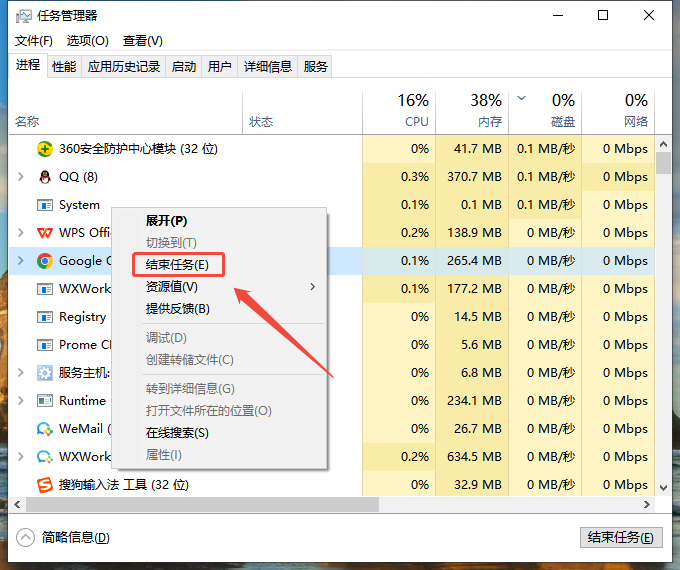Sort by the 名称 column header
Screen dimensions: 680x570
pyautogui.click(x=126, y=113)
